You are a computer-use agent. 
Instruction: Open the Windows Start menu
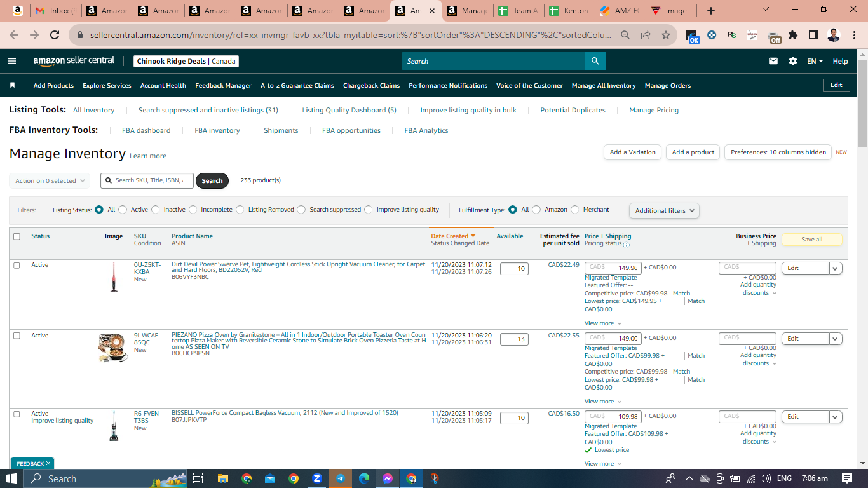click(x=11, y=478)
